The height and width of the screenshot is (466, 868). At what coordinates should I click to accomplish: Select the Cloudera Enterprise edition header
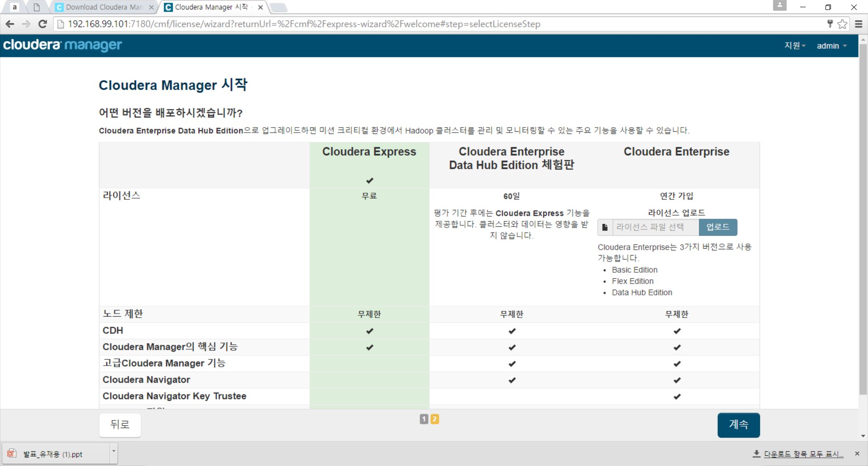(676, 152)
